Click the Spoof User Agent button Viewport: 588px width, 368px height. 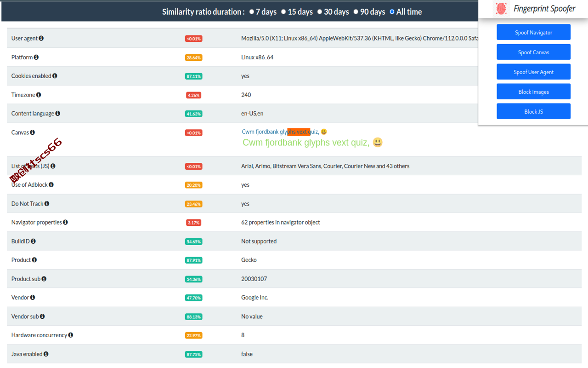(533, 72)
